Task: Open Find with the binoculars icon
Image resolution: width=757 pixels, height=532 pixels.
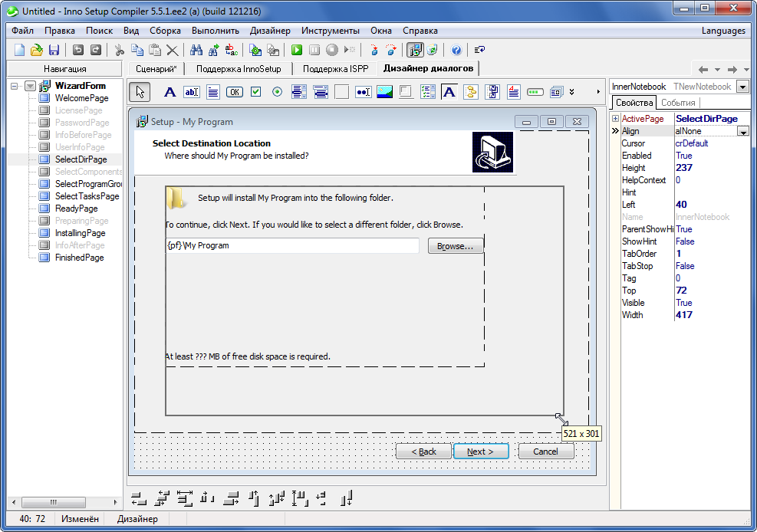Action: pos(196,50)
